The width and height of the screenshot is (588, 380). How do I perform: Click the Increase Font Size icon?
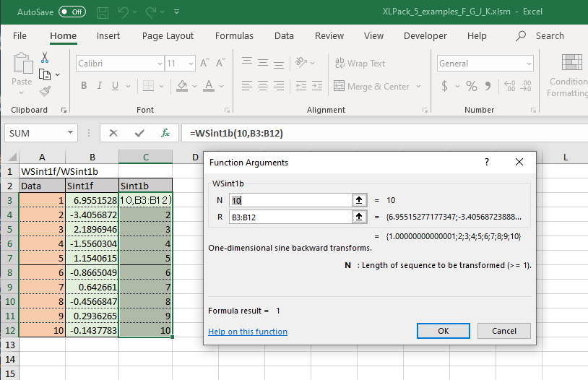pos(204,63)
